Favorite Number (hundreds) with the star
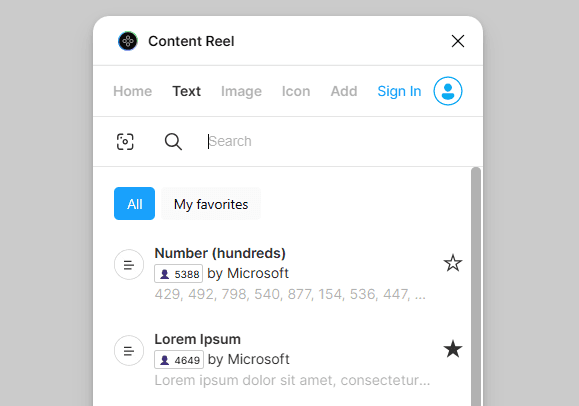This screenshot has width=579, height=406. point(453,263)
